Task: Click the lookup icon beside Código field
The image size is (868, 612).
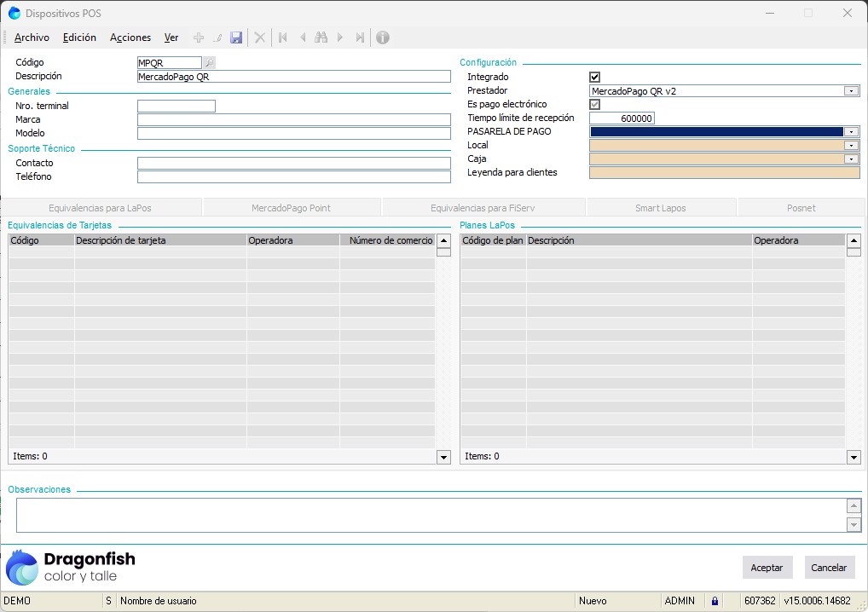Action: [x=210, y=62]
